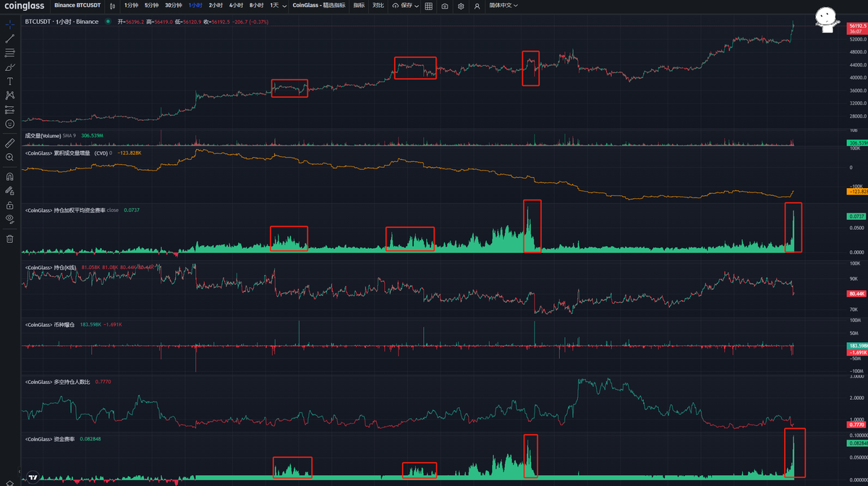Image resolution: width=868 pixels, height=486 pixels.
Task: Click the trash remove drawings icon
Action: 10,239
